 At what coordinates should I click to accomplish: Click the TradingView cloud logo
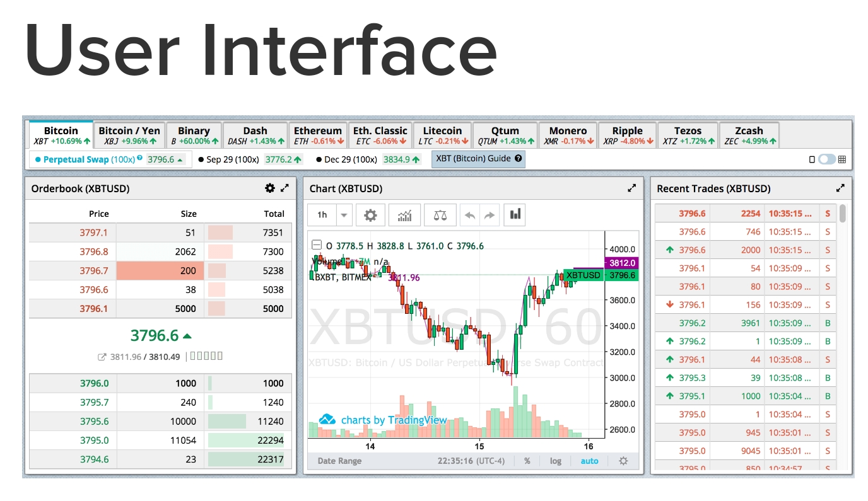327,420
